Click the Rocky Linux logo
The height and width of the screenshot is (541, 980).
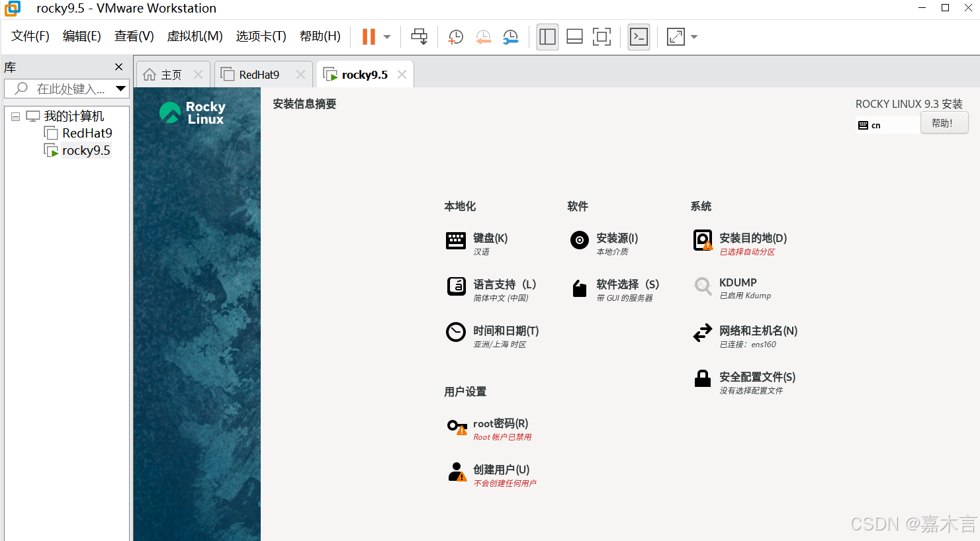(193, 112)
